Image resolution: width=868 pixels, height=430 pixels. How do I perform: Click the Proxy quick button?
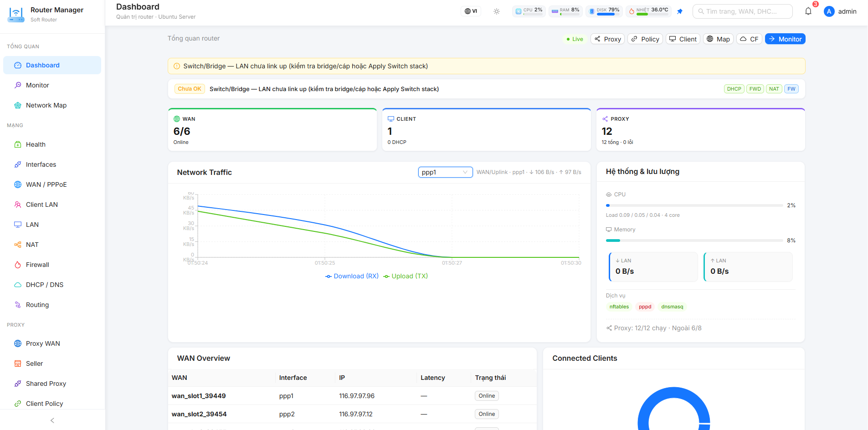click(x=608, y=39)
